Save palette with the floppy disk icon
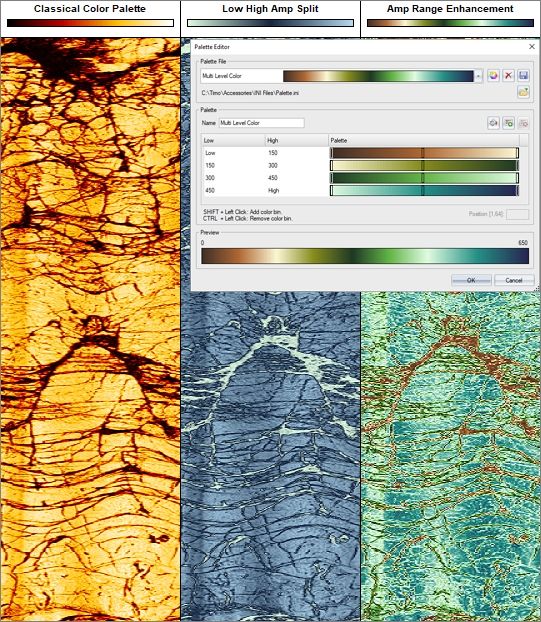The width and height of the screenshot is (541, 622). coord(523,75)
